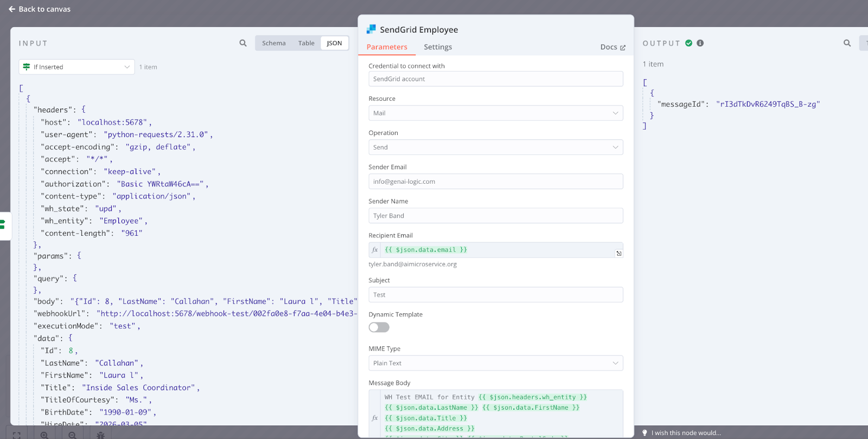Search the output panel data
The width and height of the screenshot is (868, 439).
847,43
